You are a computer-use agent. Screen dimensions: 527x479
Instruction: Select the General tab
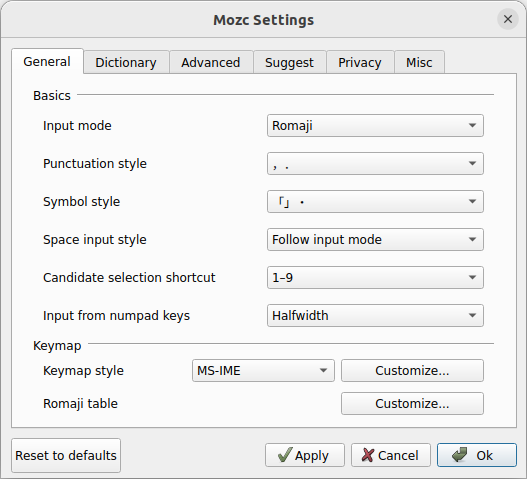(47, 61)
